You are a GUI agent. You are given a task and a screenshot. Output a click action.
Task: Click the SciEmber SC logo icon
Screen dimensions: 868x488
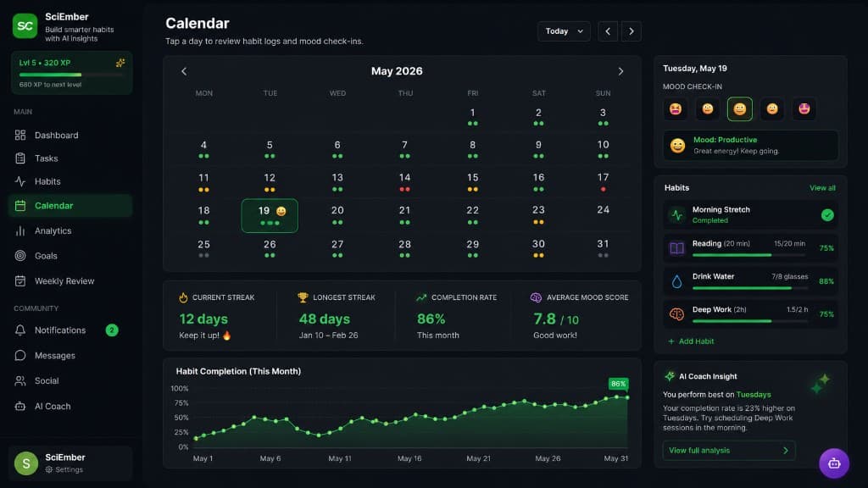25,26
